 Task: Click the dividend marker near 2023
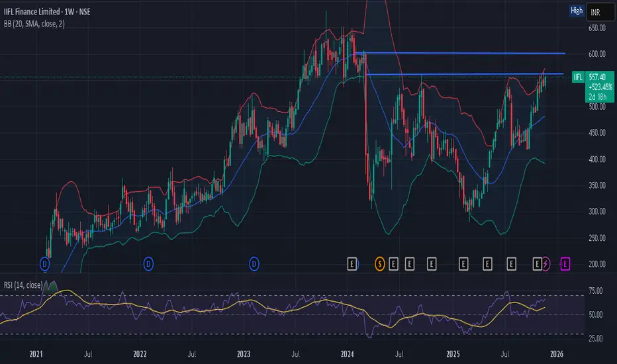254,263
